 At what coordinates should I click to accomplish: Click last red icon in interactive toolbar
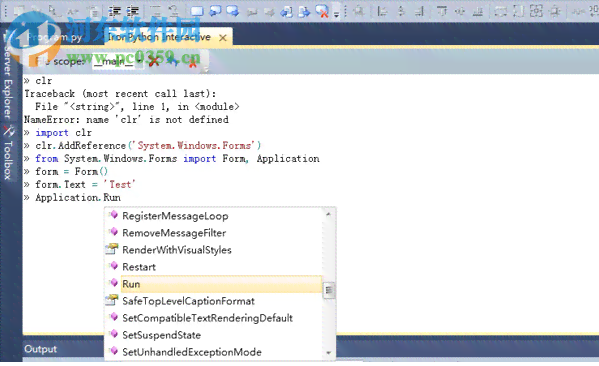[193, 62]
